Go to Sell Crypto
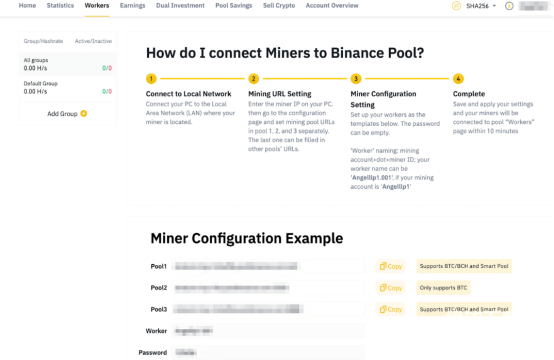 pos(279,6)
